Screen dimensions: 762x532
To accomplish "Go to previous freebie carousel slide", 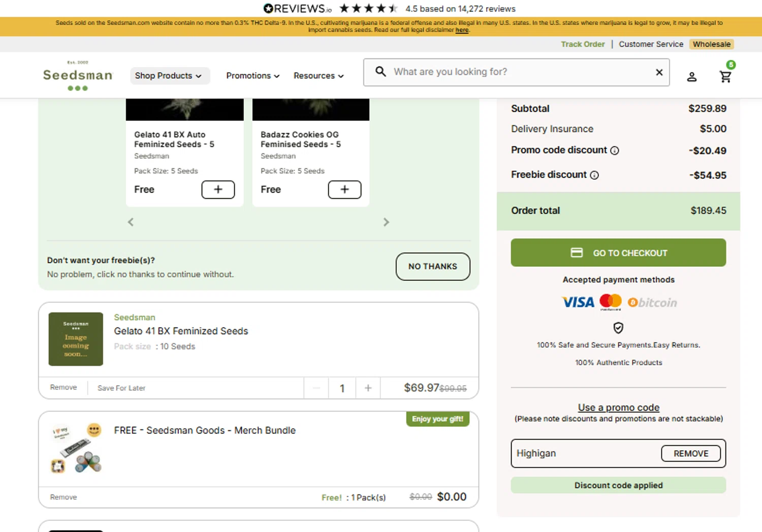I will pos(131,222).
